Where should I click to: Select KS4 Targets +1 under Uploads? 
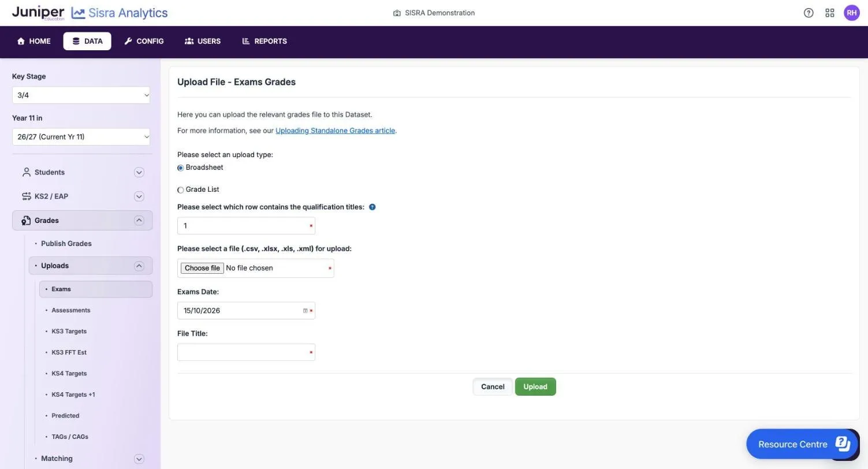coord(73,394)
